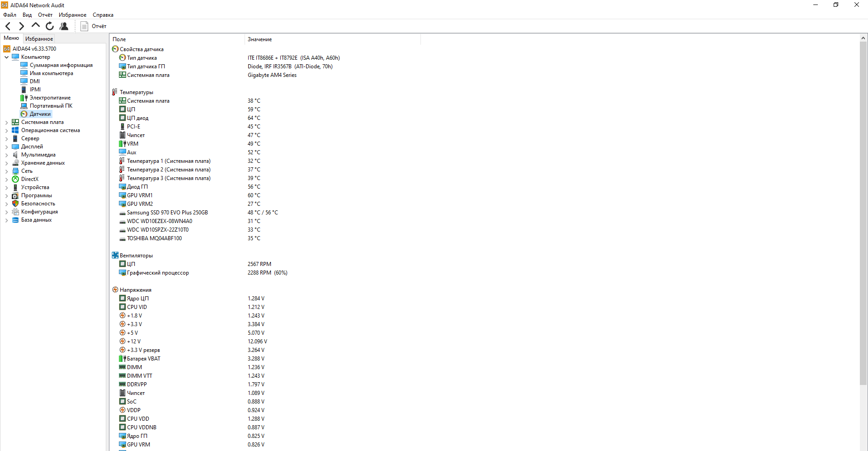Click the scrollbar up arrow
The width and height of the screenshot is (868, 451).
tap(863, 38)
